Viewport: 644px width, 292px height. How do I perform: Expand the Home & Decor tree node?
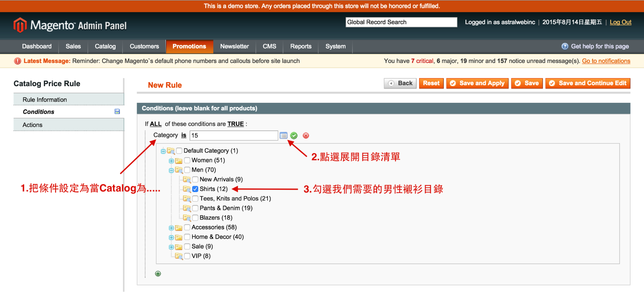tap(171, 237)
